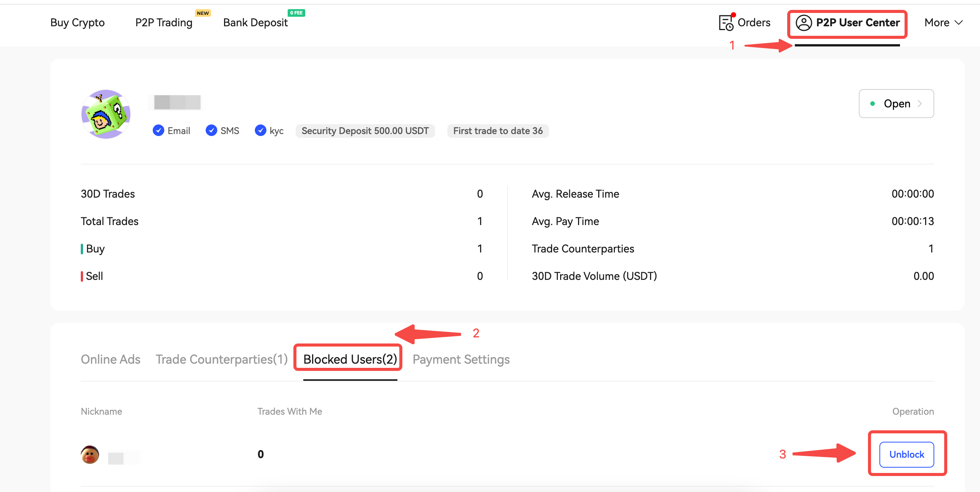Click the kyc verified checkmark badge
980x492 pixels.
tap(260, 131)
